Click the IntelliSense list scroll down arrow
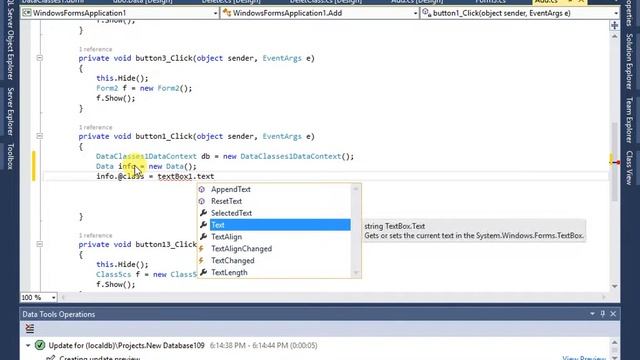The height and width of the screenshot is (360, 640). 356,273
